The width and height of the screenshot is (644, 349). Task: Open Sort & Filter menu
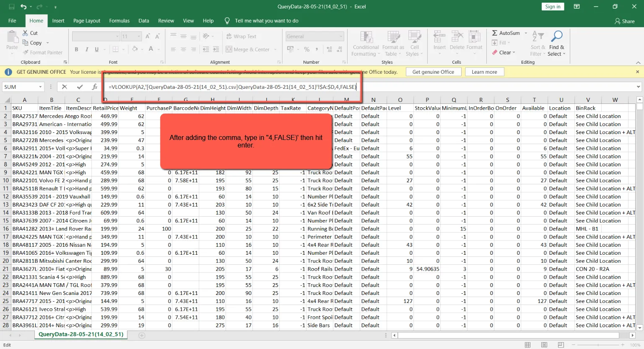[538, 43]
